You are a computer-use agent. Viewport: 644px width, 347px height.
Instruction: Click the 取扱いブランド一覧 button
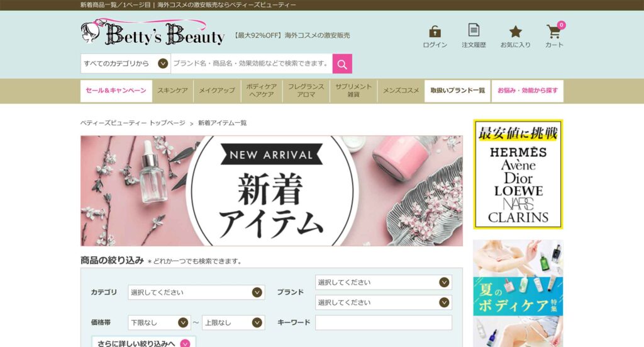(457, 91)
